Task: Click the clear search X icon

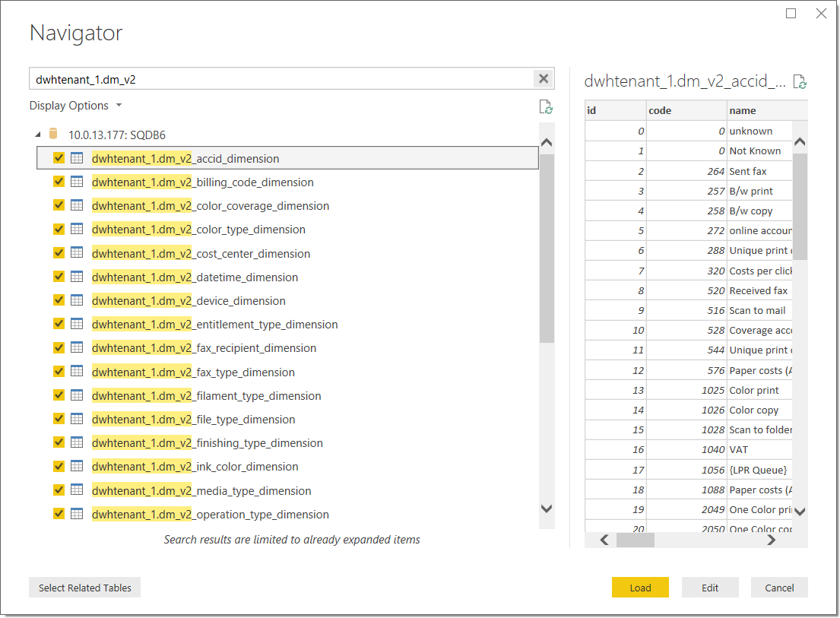Action: (544, 78)
